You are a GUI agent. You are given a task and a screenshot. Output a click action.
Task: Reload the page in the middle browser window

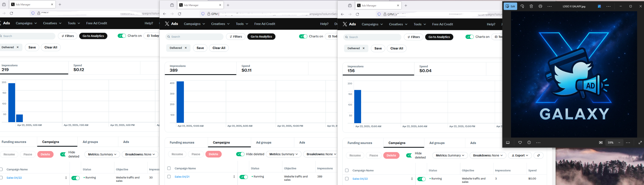point(180,14)
